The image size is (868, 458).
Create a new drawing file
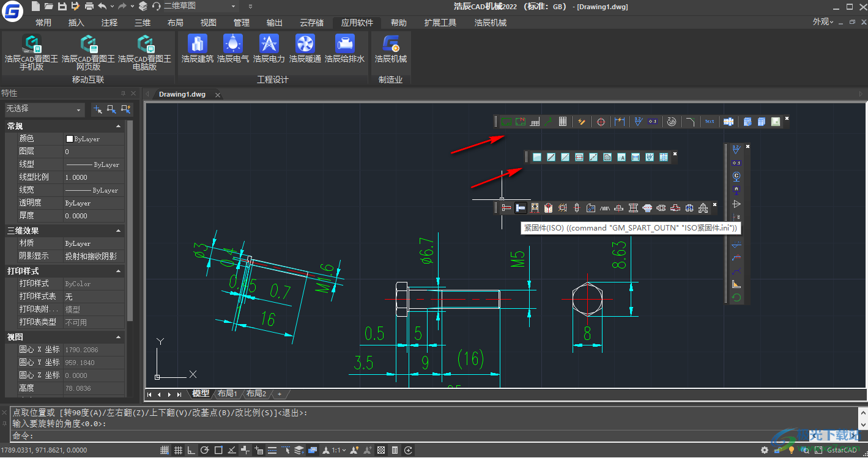35,6
